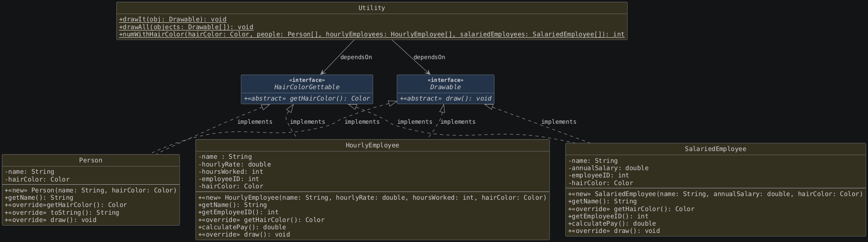This screenshot has width=868, height=242.
Task: Select +«abstract» draw(): void in Drawable
Action: [445, 98]
